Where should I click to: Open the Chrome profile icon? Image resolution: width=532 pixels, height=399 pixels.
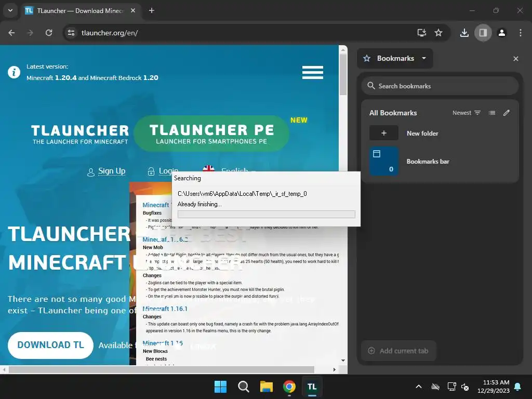pyautogui.click(x=501, y=33)
